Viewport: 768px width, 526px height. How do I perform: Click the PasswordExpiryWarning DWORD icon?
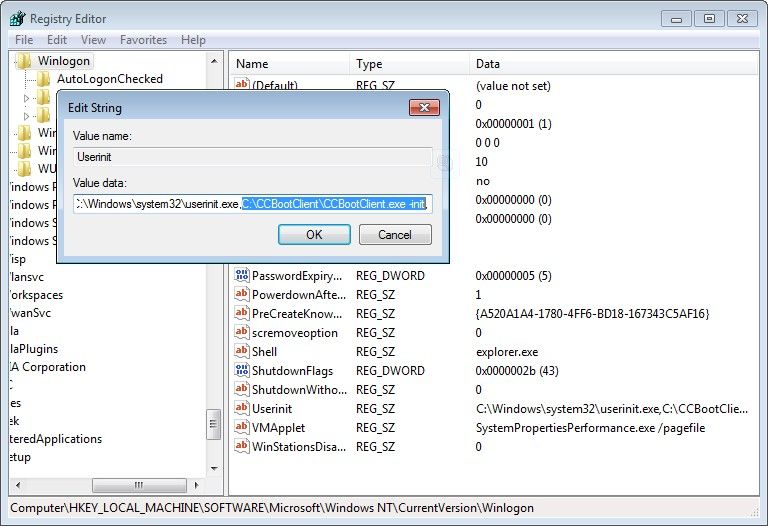241,275
